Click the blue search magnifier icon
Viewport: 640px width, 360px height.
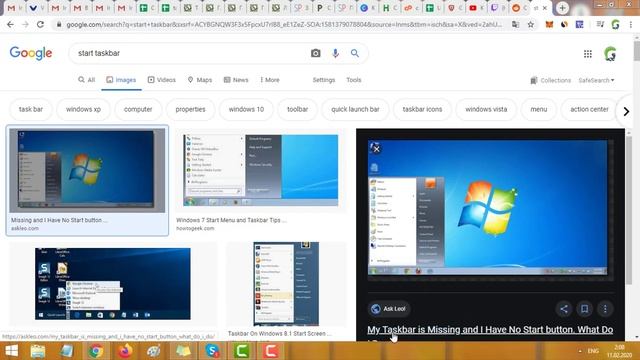(x=355, y=53)
